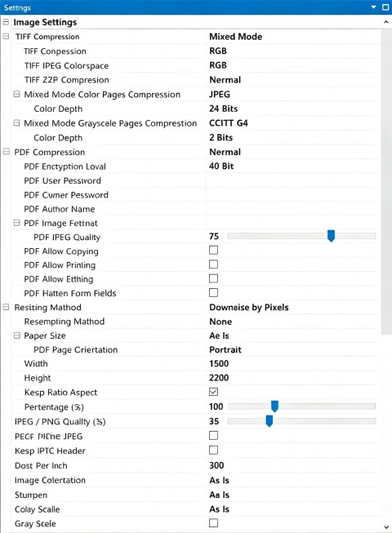Collapse the Image Settings section

[6, 22]
